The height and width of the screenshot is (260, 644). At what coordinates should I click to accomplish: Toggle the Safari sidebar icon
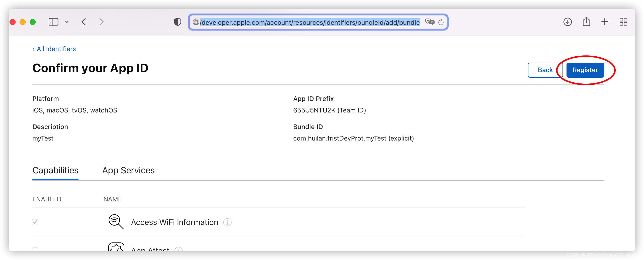point(53,22)
